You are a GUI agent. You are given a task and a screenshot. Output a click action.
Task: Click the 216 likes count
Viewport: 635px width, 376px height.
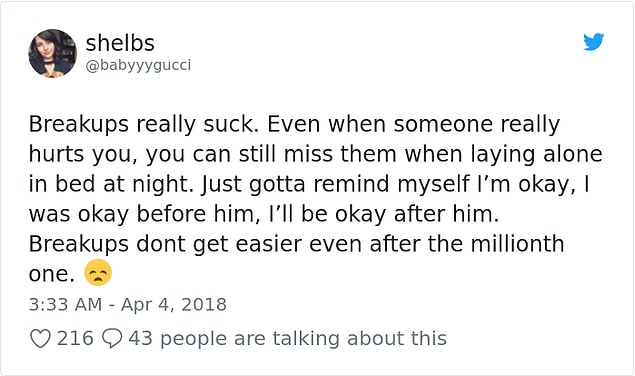(x=75, y=338)
